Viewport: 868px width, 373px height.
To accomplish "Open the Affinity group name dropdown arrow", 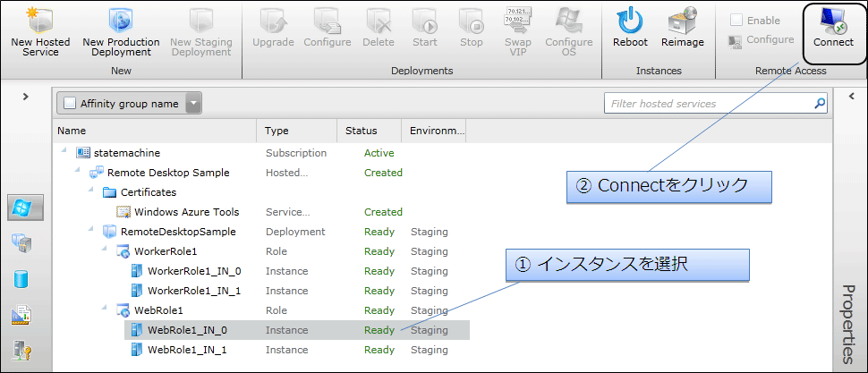I will pos(192,104).
